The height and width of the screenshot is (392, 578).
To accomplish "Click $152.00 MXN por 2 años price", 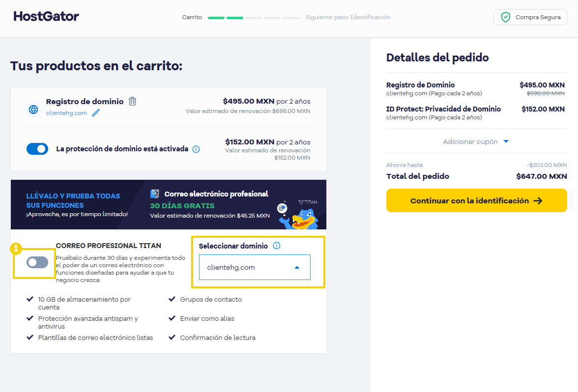I will point(267,142).
